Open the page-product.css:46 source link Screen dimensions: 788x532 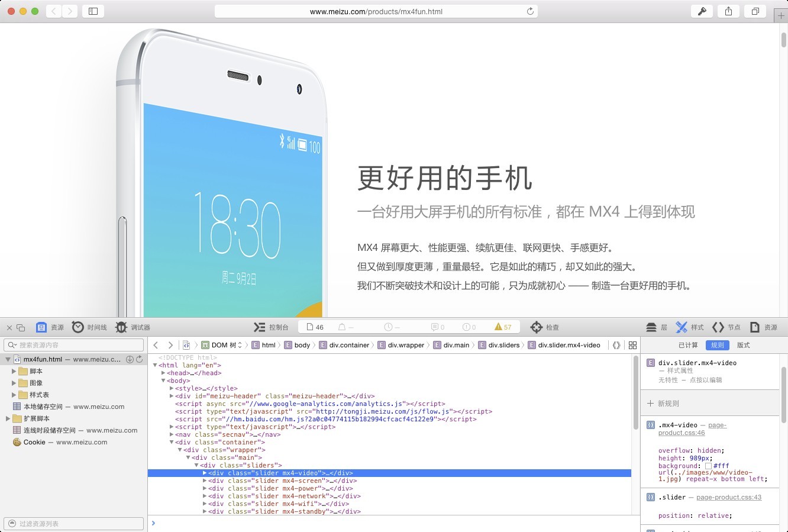pyautogui.click(x=692, y=428)
